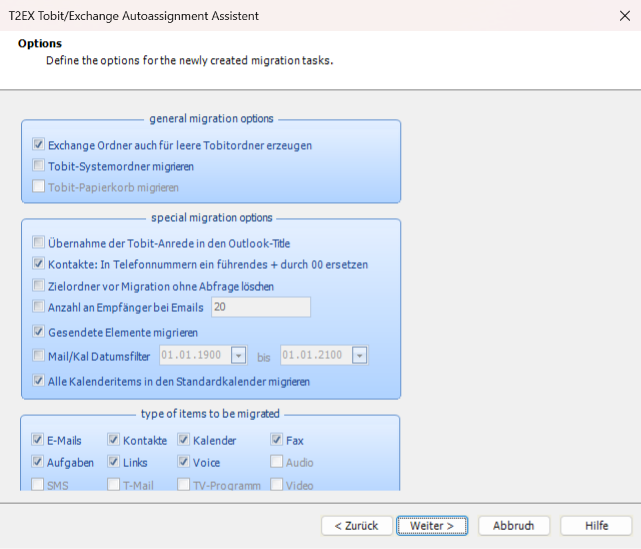Screen dimensions: 641x549
Task: Enable the Mail/Kal Datumsfilter checkbox
Action: [38, 356]
